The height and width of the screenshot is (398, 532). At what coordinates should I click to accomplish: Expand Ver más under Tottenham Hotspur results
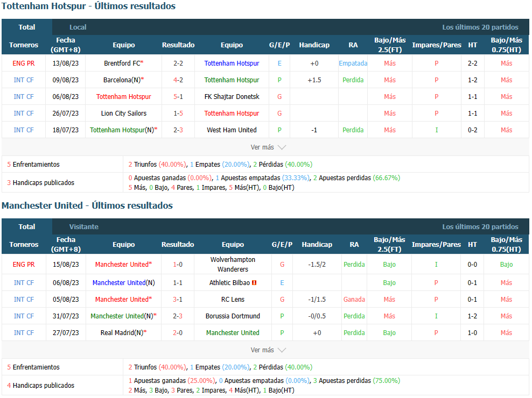pos(268,147)
